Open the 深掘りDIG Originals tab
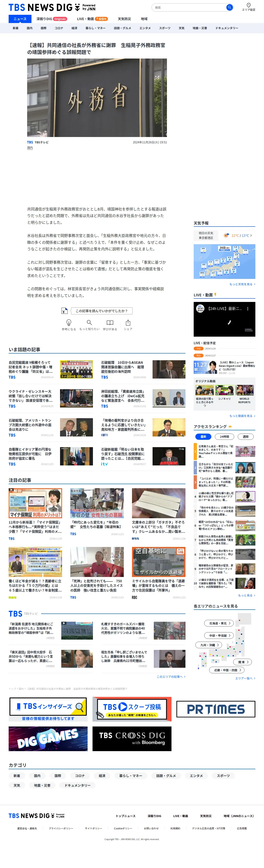The image size is (264, 868). point(52,19)
